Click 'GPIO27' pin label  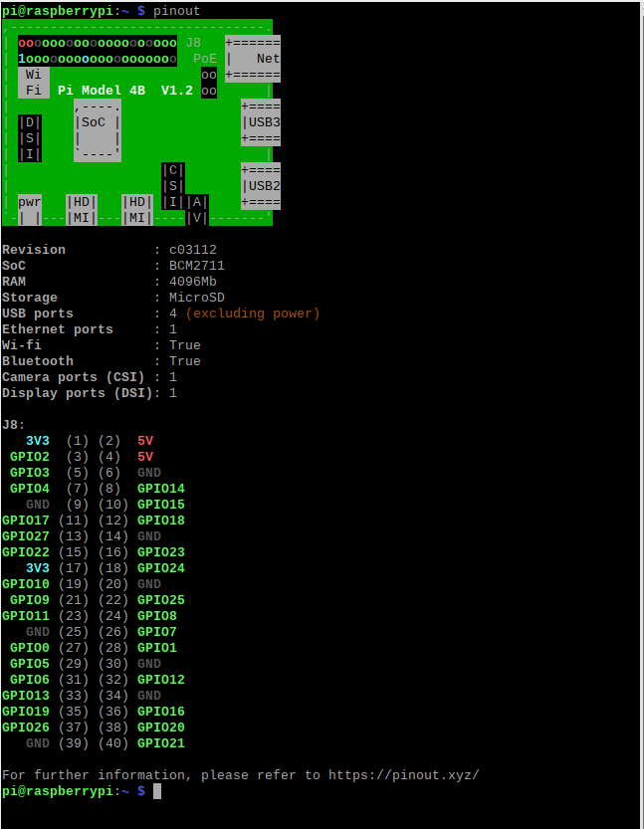26,535
